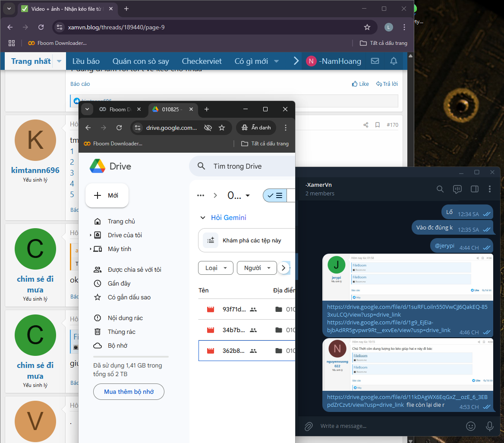Image resolution: width=504 pixels, height=443 pixels.
Task: Open the Checkerviet forum menu item
Action: pyautogui.click(x=202, y=61)
